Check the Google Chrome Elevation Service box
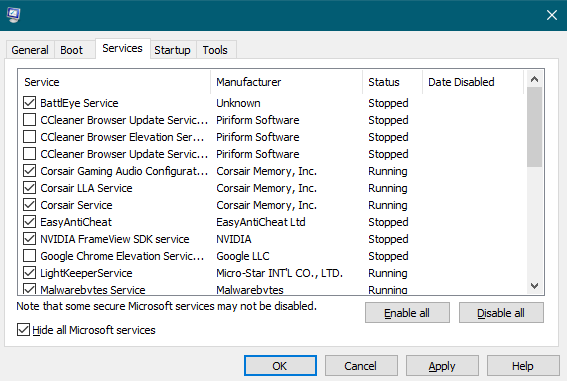 [x=29, y=256]
